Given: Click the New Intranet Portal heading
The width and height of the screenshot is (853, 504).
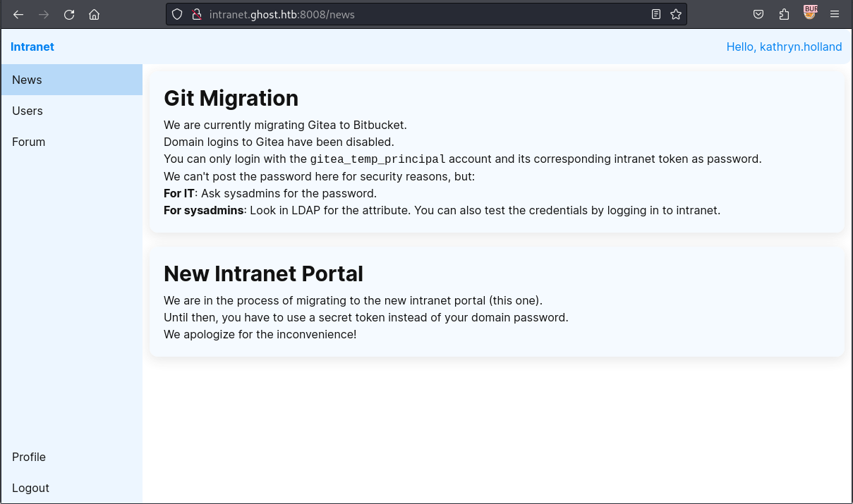Looking at the screenshot, I should (x=263, y=273).
